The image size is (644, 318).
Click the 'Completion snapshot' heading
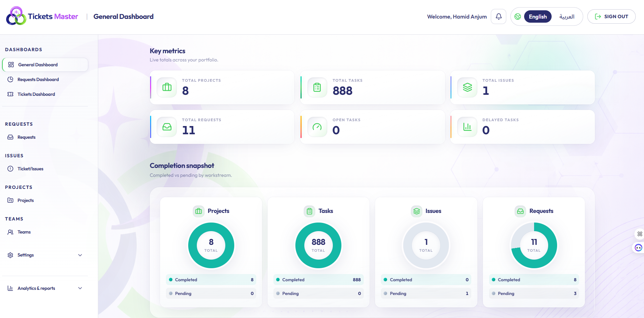[182, 166]
